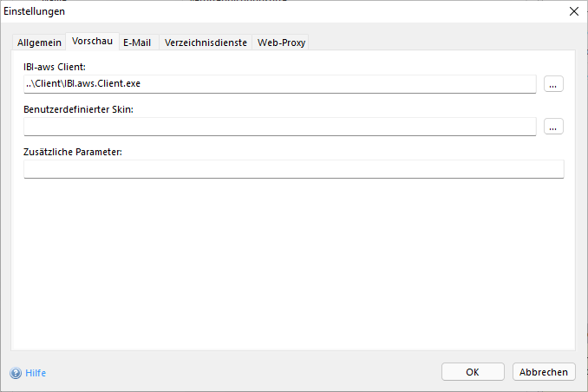Click the "Zusätzliche Parameter:" label
The height and width of the screenshot is (392, 588).
pos(73,152)
